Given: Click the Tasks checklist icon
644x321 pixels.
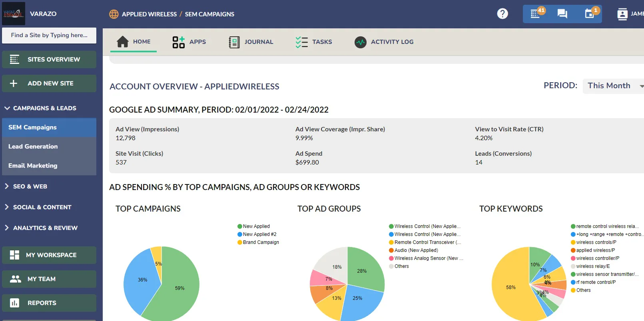Looking at the screenshot, I should pos(302,42).
